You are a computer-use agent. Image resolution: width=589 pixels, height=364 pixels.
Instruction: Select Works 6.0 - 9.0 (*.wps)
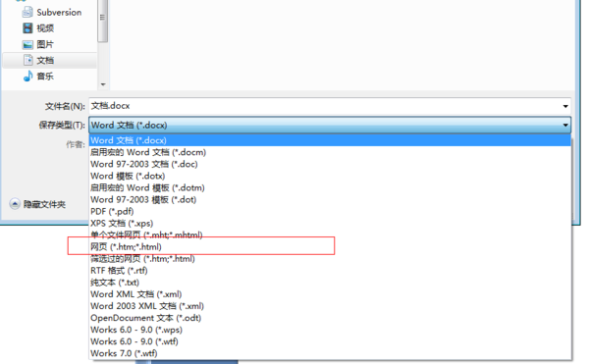pyautogui.click(x=330, y=330)
